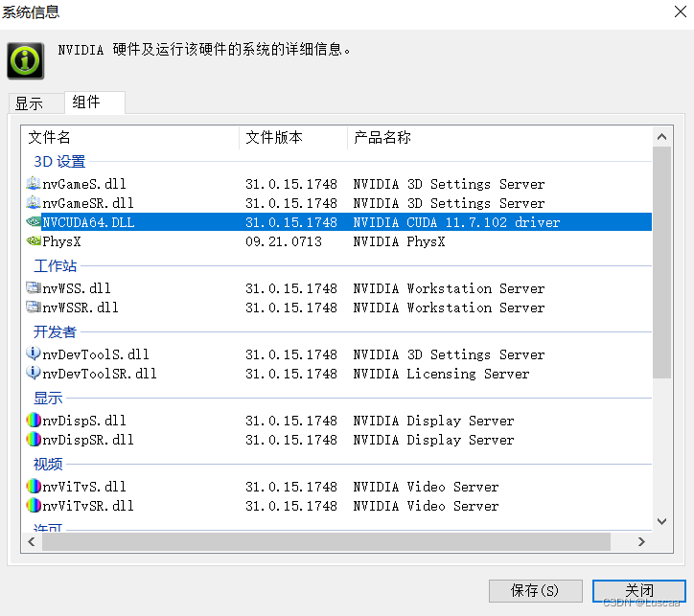Select the nvViTvSR.dll file name

click(88, 506)
